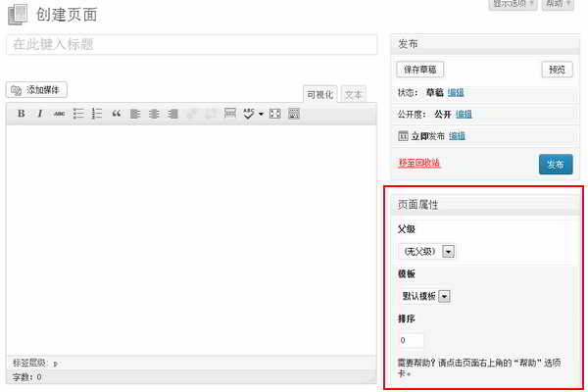This screenshot has height=392, width=588.
Task: Edit the 状态 status setting
Action: tap(456, 92)
